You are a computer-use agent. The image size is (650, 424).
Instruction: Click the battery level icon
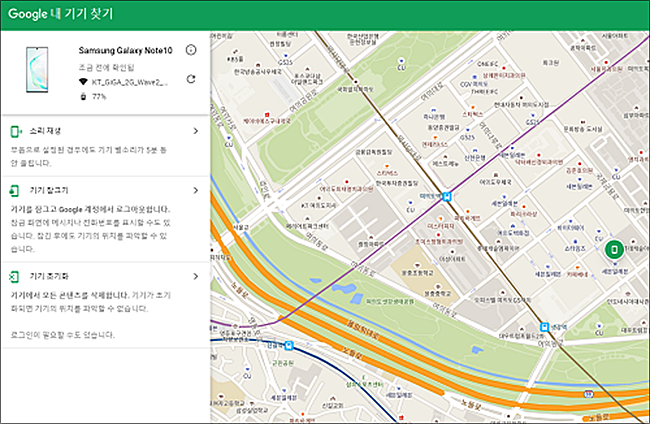click(83, 97)
